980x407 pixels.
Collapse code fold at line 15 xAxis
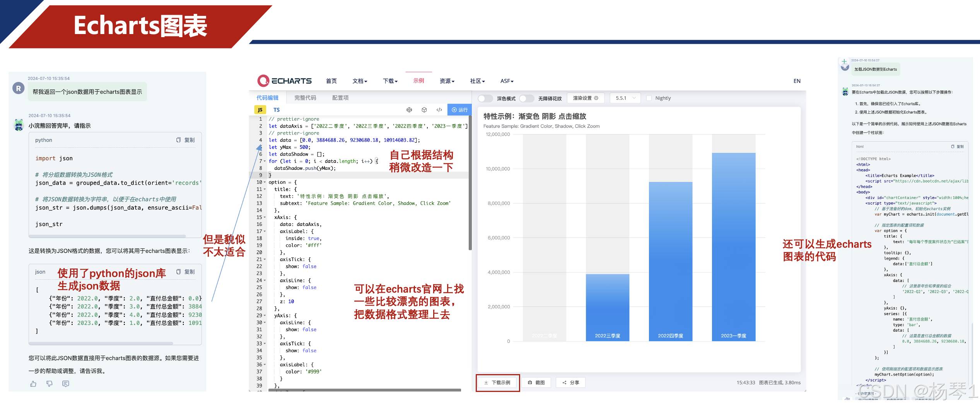(x=265, y=217)
